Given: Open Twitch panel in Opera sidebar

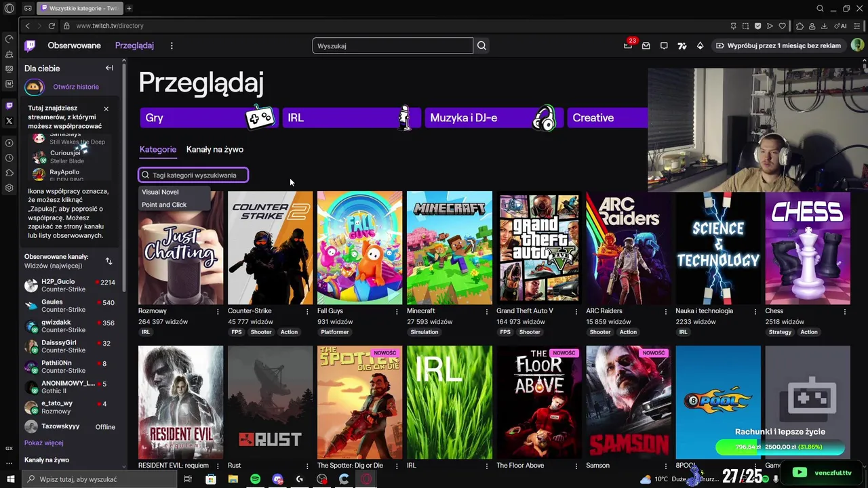Looking at the screenshot, I should 9,106.
